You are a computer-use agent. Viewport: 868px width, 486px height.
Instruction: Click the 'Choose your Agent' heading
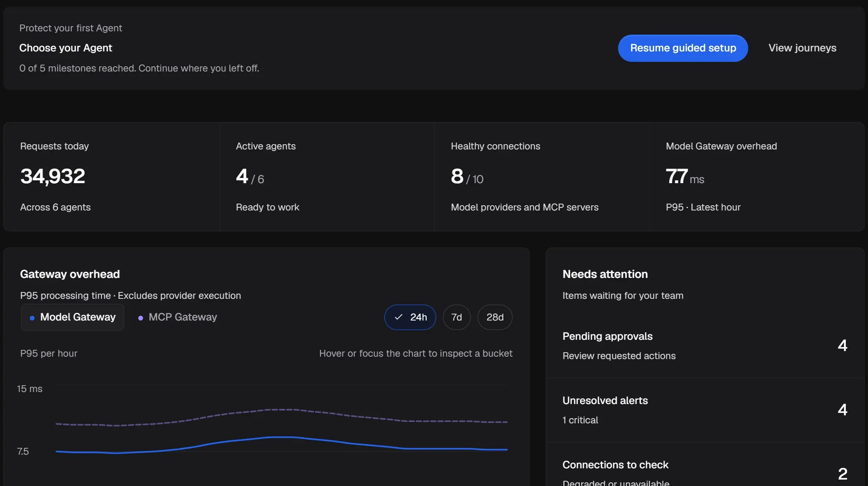point(66,48)
